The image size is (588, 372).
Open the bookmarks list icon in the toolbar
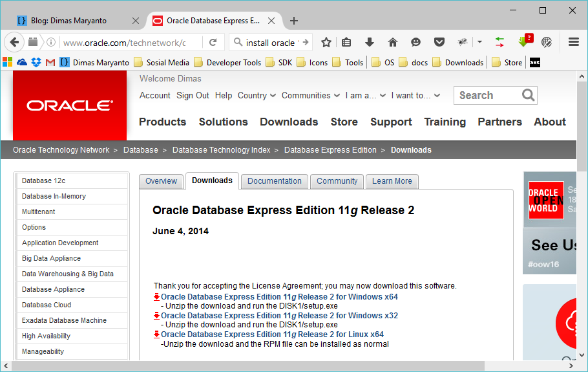tap(346, 43)
